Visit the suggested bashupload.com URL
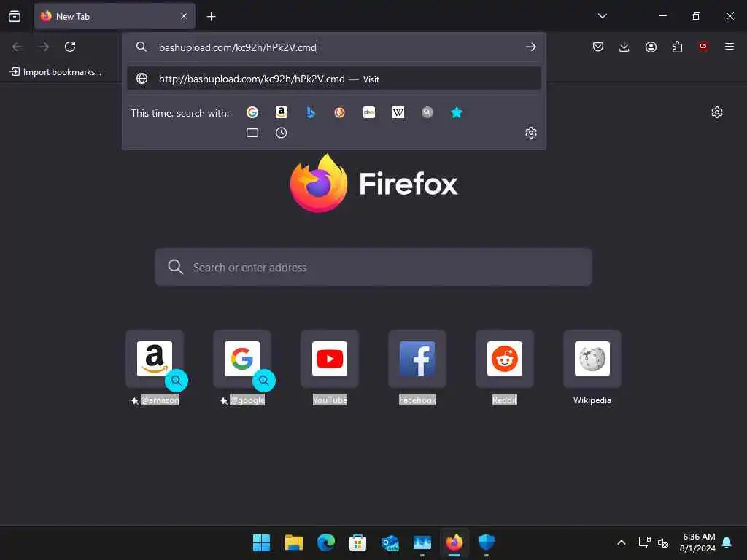Screen dimensions: 747x560 click(x=334, y=79)
